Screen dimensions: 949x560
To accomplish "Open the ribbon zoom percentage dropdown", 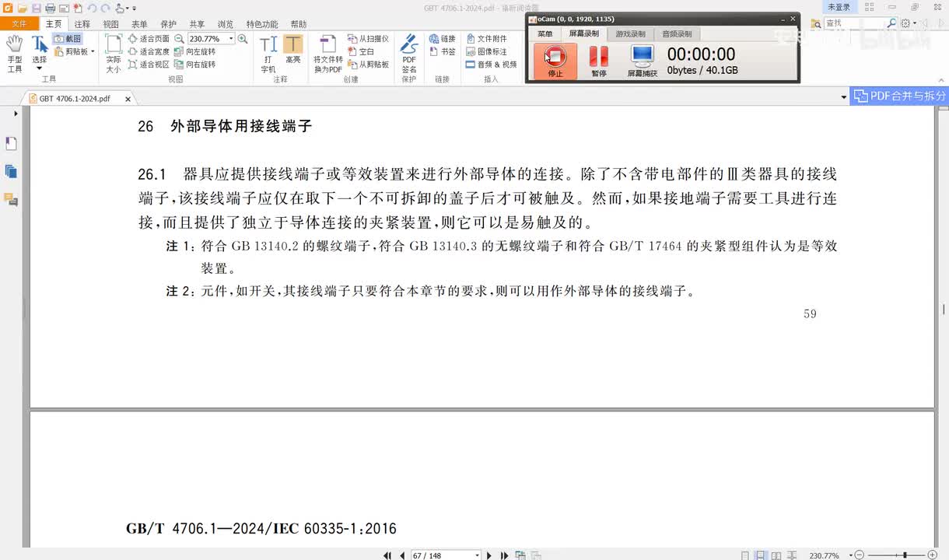I will pyautogui.click(x=231, y=38).
